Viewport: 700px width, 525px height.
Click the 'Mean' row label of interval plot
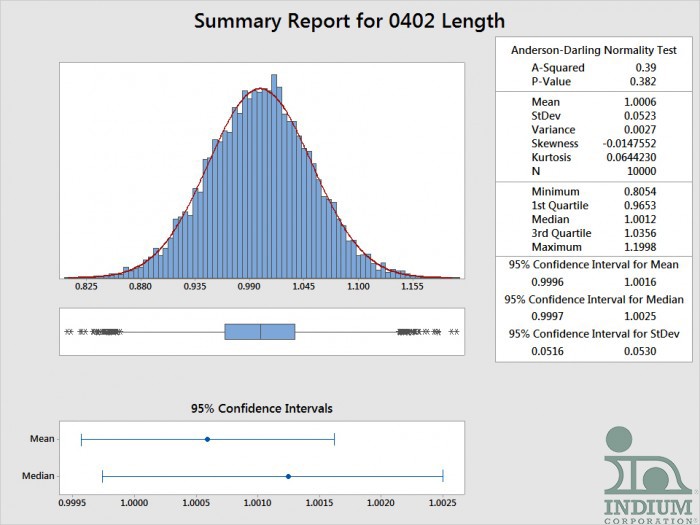tap(42, 439)
